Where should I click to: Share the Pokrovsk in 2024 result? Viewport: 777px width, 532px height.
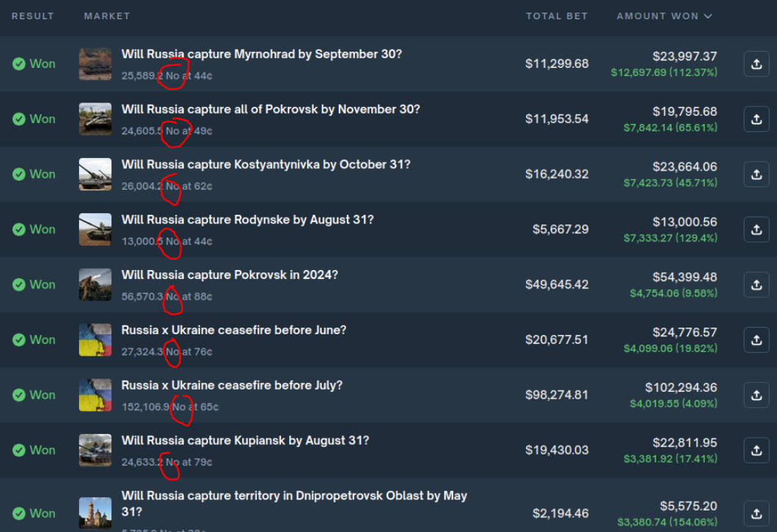[756, 285]
